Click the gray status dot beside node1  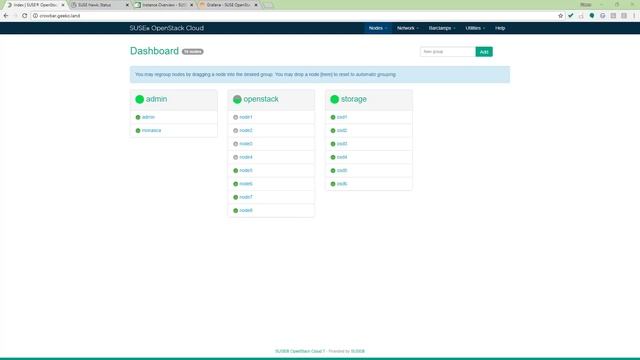point(236,117)
